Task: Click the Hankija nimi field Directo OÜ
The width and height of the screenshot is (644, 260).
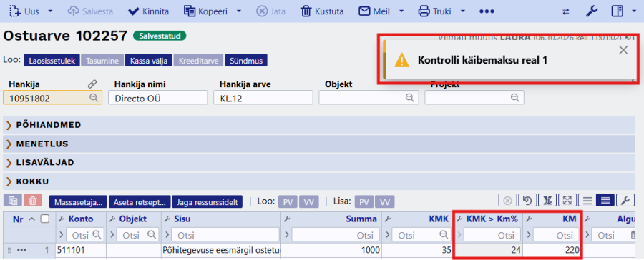Action: [157, 98]
